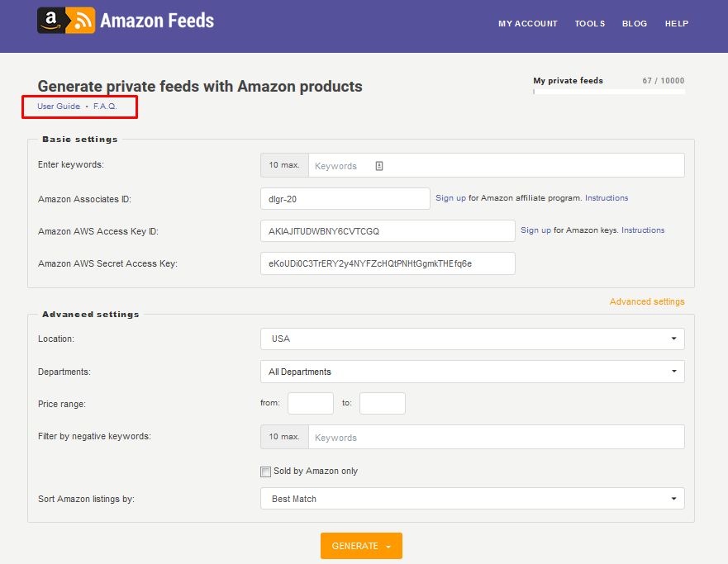Screen dimensions: 728x564
Task: Open the TOOLS menu
Action: click(590, 24)
